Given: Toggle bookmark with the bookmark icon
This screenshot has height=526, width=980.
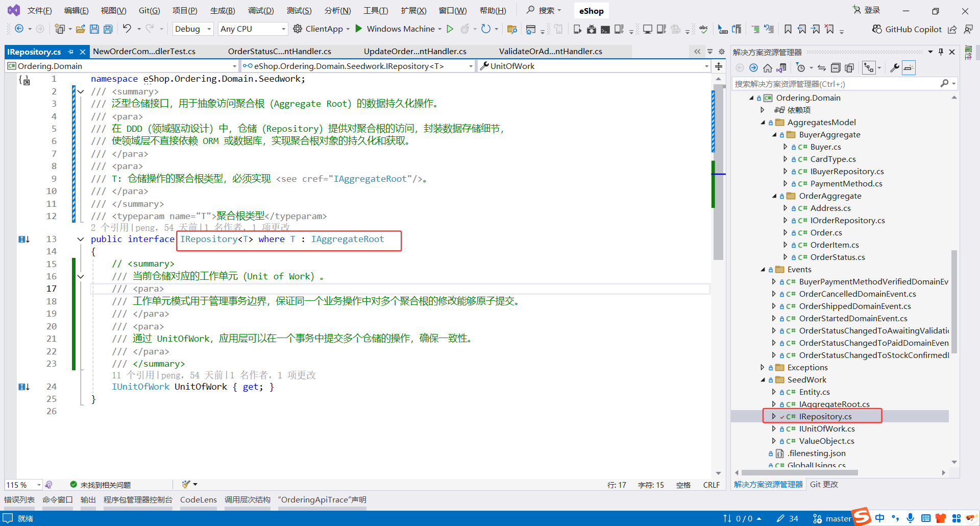Looking at the screenshot, I should pyautogui.click(x=788, y=29).
